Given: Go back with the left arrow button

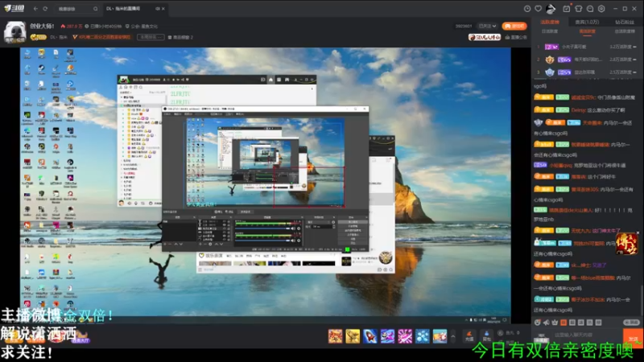Looking at the screenshot, I should click(35, 9).
